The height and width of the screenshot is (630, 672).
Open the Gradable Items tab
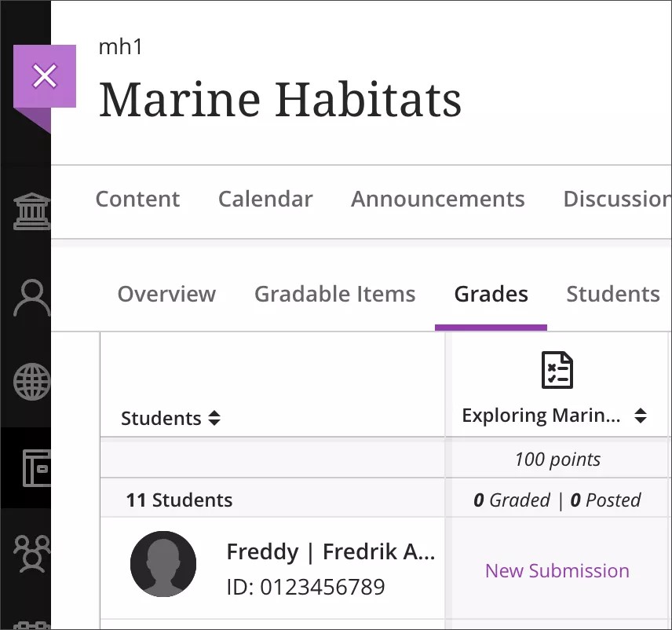pos(334,294)
